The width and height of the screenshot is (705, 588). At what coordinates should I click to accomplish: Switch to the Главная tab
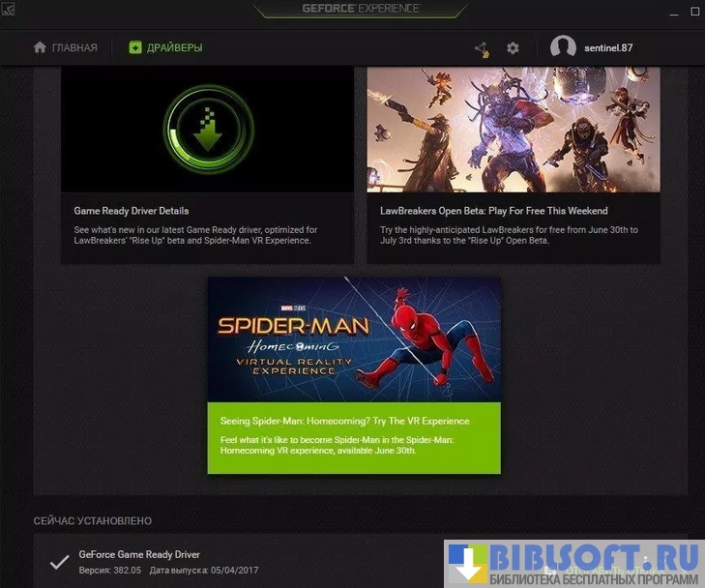pyautogui.click(x=74, y=47)
